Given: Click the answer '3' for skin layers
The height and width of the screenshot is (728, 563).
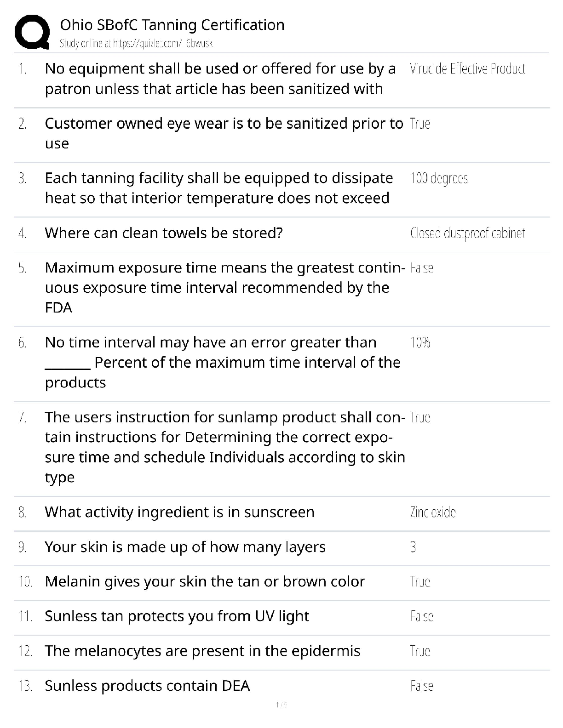Looking at the screenshot, I should [413, 547].
